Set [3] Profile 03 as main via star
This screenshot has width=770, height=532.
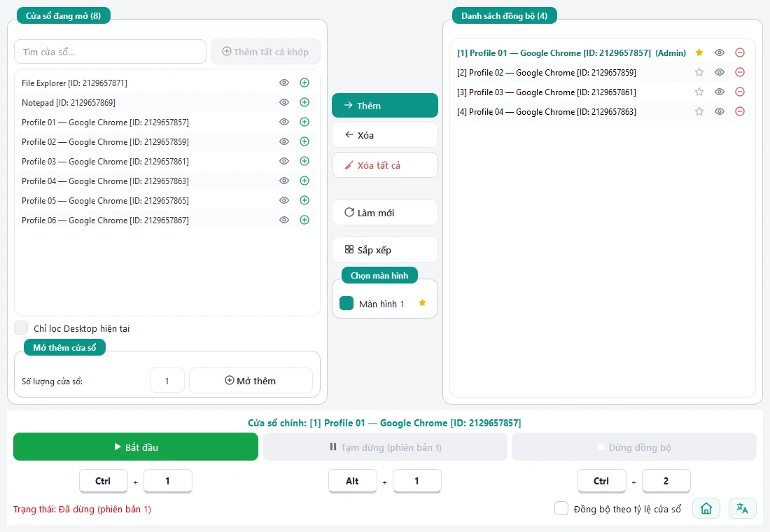coord(699,92)
